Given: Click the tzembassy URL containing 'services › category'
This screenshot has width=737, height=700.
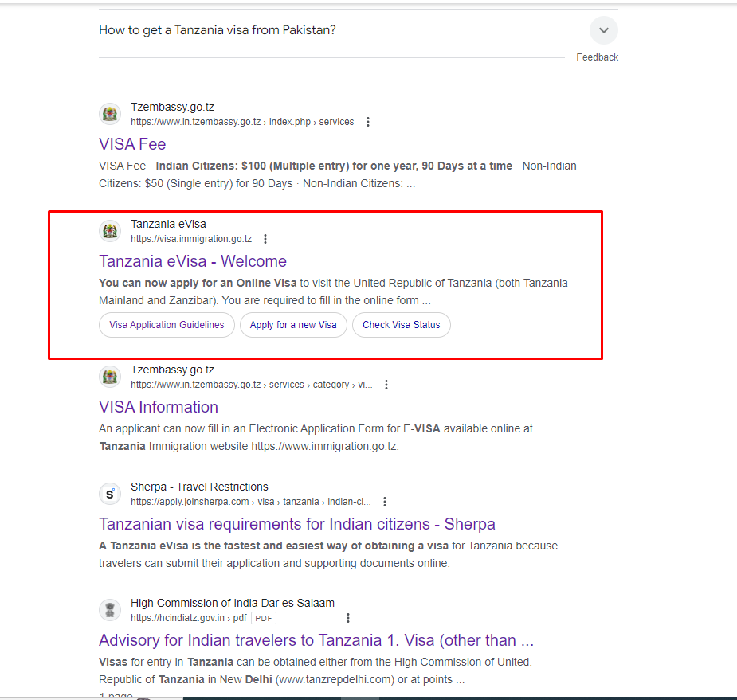Looking at the screenshot, I should point(252,385).
